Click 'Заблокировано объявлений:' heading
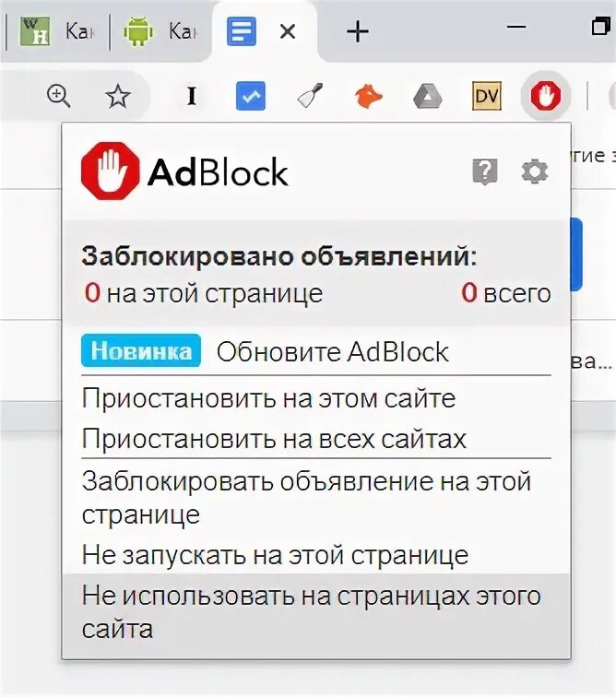Viewport: 616px width, 697px height. point(278,256)
